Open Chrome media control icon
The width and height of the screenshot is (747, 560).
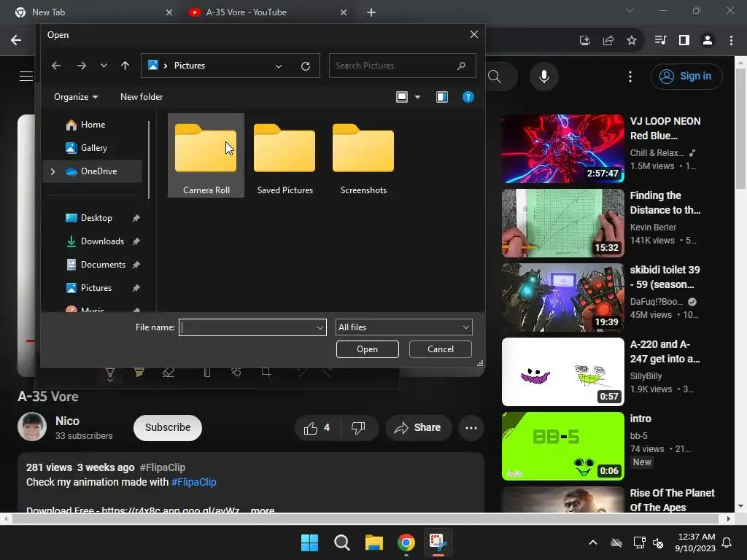pos(660,41)
